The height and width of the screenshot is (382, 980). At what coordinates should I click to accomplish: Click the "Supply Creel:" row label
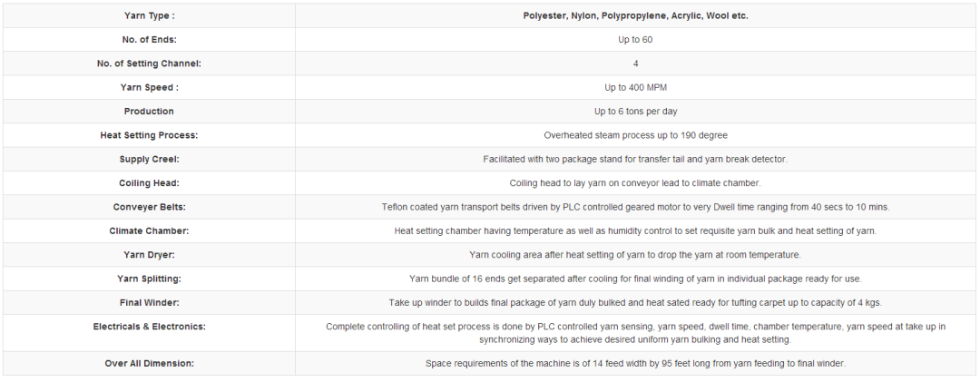(x=149, y=159)
